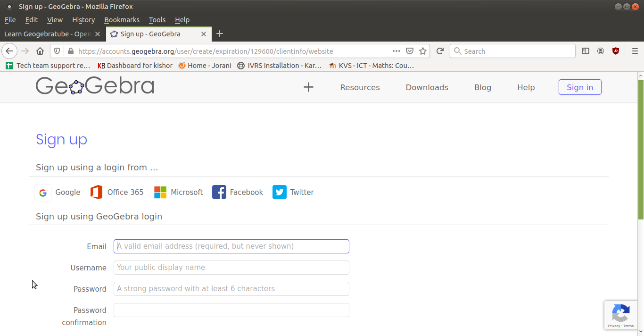Open a new tab with plus button

220,34
